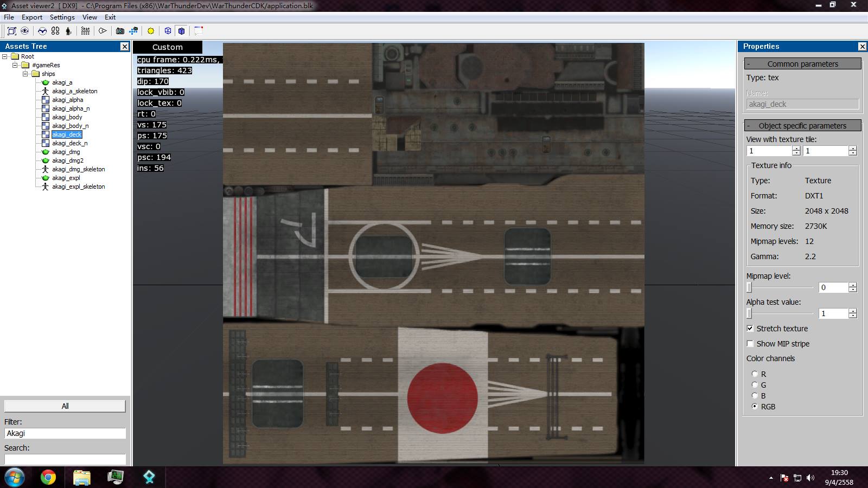Click the All filter button

65,406
